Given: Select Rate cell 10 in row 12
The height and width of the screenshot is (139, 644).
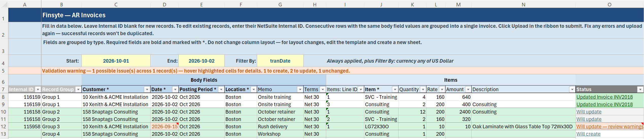Looking at the screenshot, I should pyautogui.click(x=436, y=127).
